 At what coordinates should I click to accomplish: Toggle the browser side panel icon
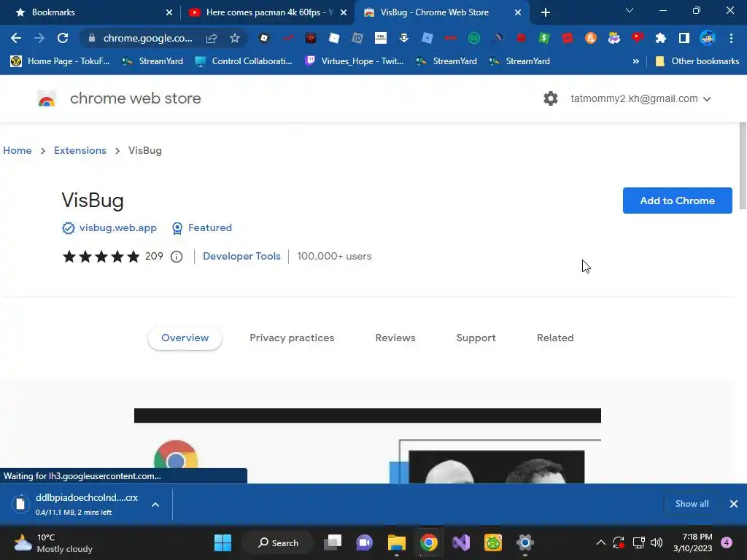click(684, 38)
